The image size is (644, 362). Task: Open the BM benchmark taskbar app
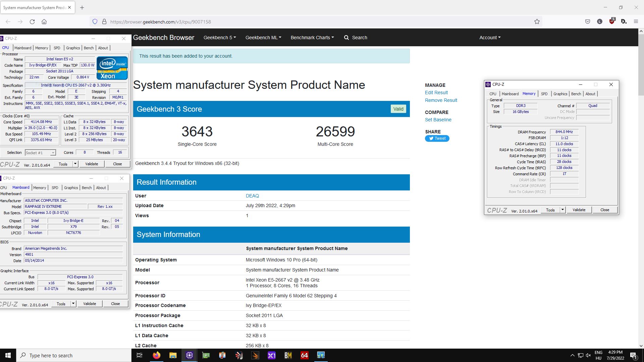point(288,355)
